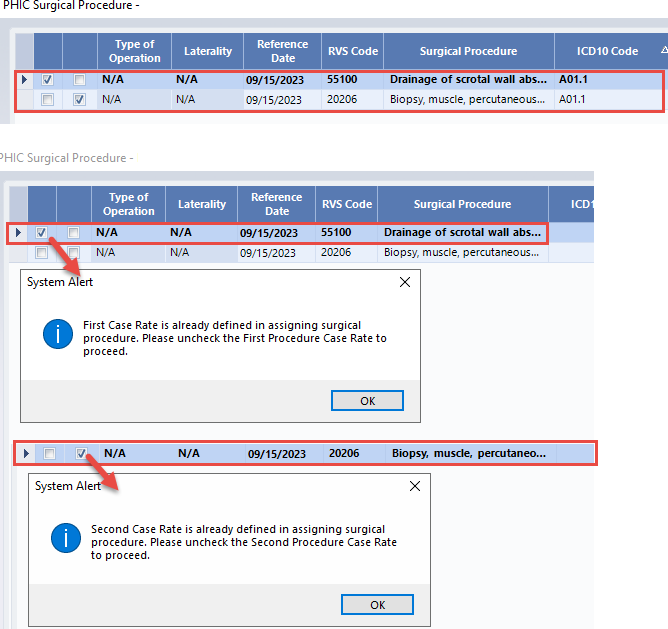Screen dimensions: 668x629
Task: Click OK in the Second Case Rate alert
Action: (x=377, y=605)
